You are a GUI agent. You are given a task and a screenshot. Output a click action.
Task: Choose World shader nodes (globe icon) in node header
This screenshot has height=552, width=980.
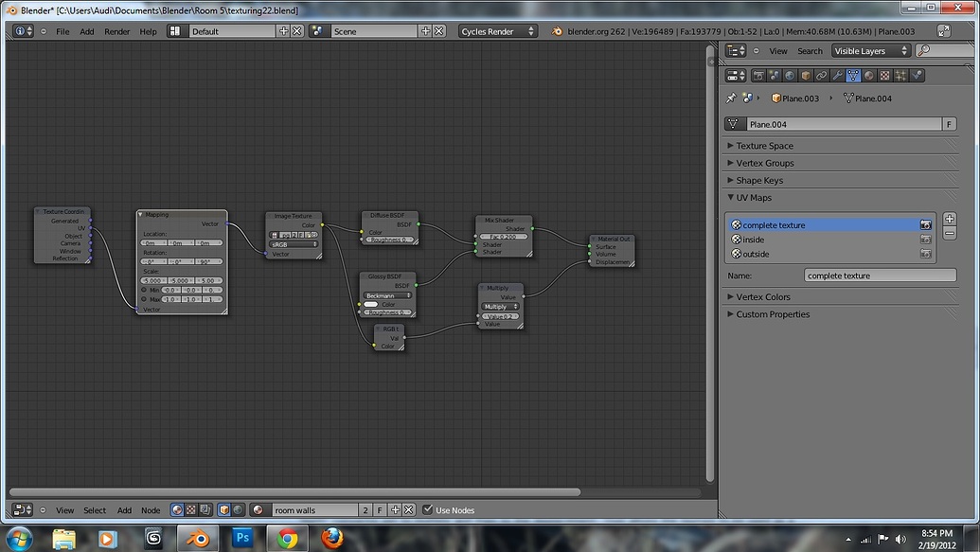pos(238,510)
